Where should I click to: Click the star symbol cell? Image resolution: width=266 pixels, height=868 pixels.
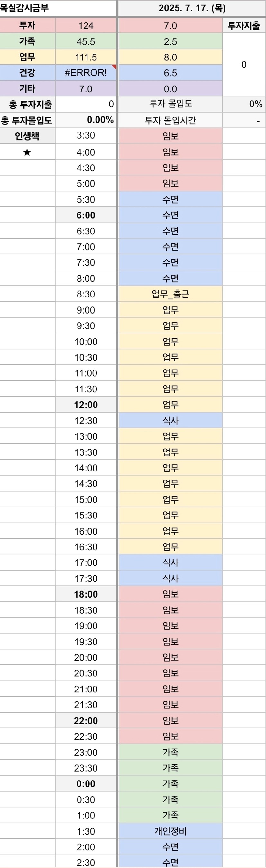27,152
